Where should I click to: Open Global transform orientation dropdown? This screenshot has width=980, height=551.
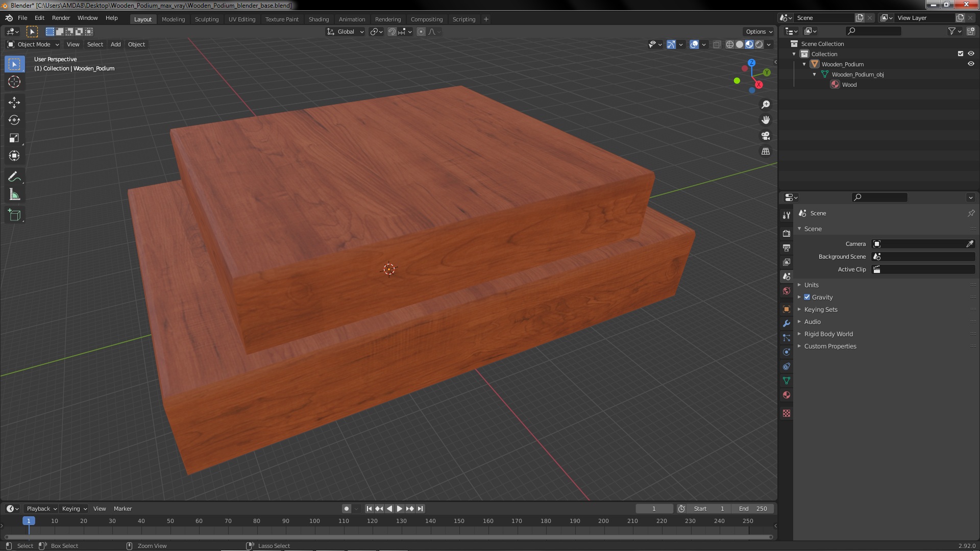tap(346, 32)
